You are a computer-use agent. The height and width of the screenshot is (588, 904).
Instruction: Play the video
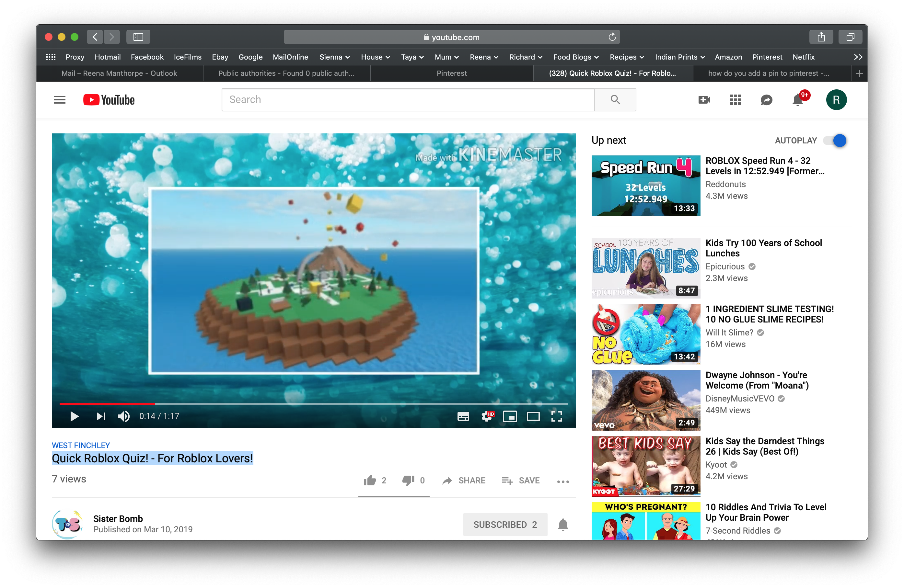point(74,416)
